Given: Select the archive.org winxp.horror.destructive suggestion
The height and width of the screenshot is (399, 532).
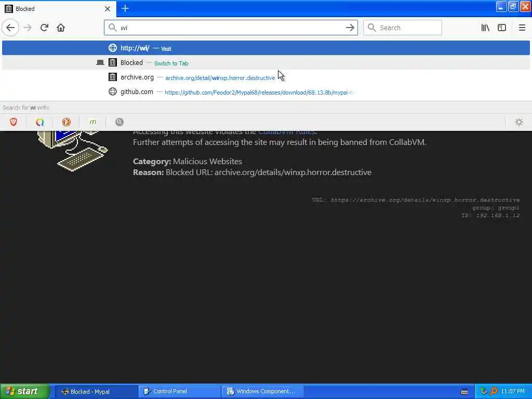Looking at the screenshot, I should (x=265, y=77).
